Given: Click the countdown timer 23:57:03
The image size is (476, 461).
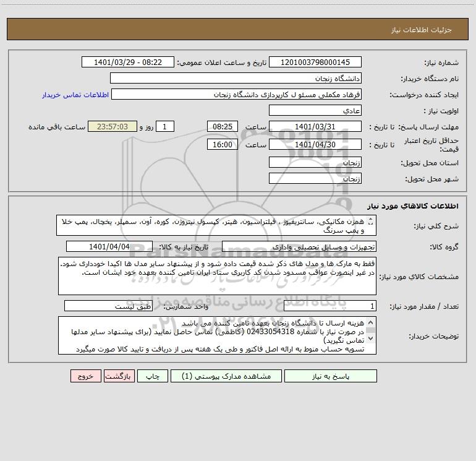Looking at the screenshot, I should (113, 126).
